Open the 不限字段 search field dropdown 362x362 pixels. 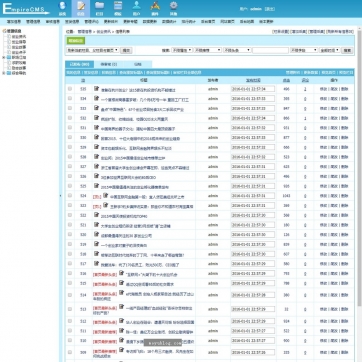point(304,50)
